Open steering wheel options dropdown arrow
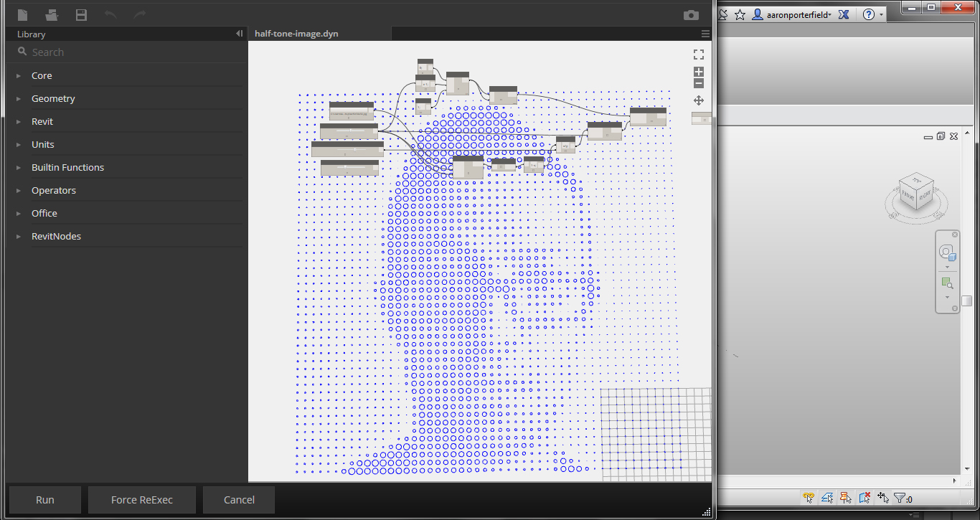The width and height of the screenshot is (980, 520). (947, 267)
